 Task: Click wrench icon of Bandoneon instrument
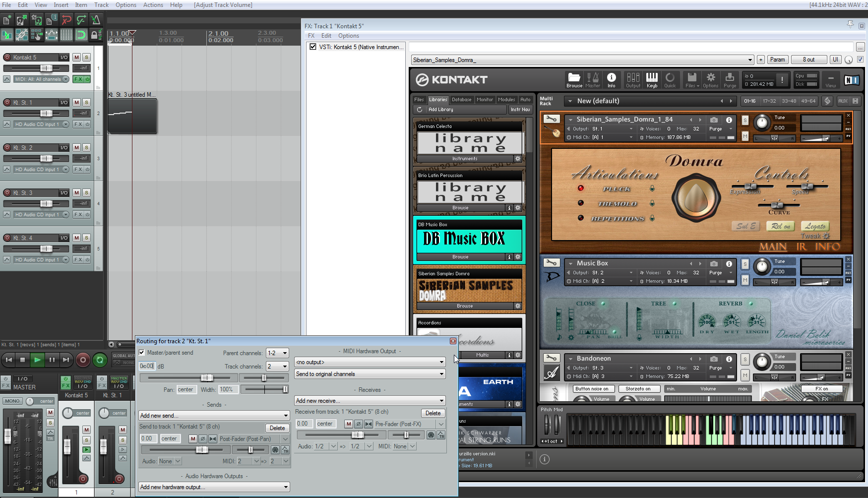pyautogui.click(x=551, y=358)
